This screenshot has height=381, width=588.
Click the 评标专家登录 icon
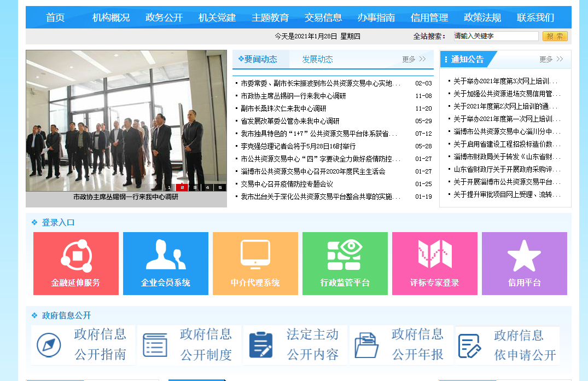(434, 255)
